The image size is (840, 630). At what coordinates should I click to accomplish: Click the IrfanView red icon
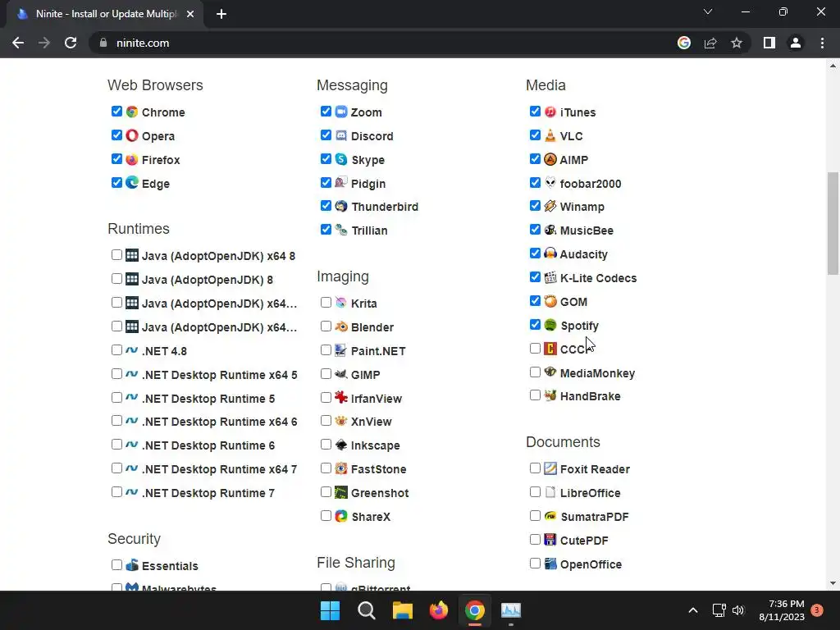tap(341, 398)
